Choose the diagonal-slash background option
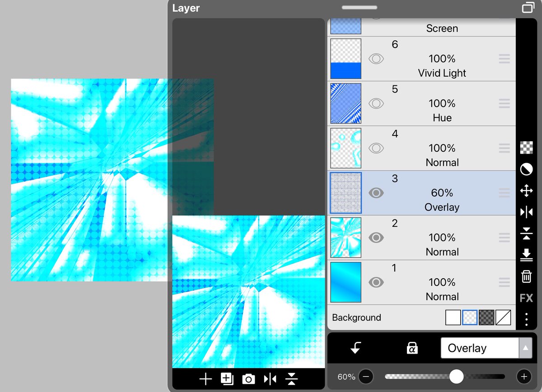 click(x=503, y=317)
